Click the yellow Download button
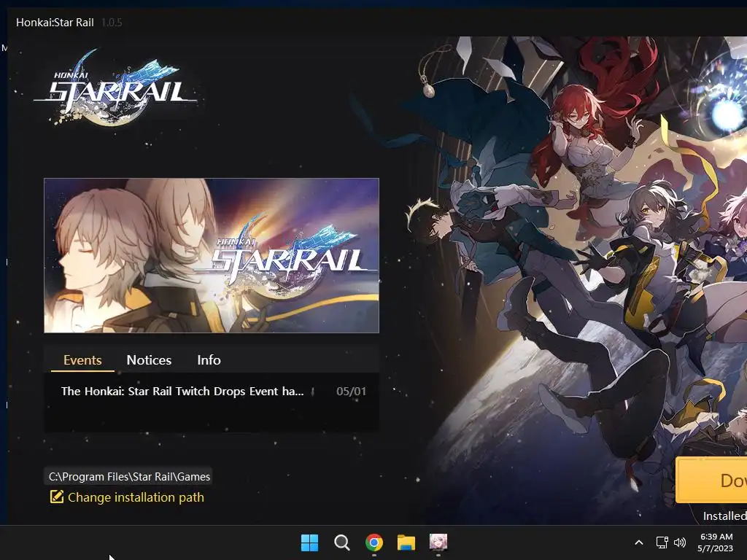 (x=711, y=480)
